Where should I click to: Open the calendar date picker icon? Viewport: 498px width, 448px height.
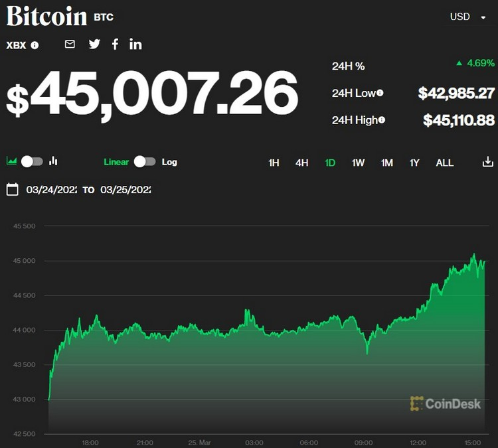pos(12,190)
